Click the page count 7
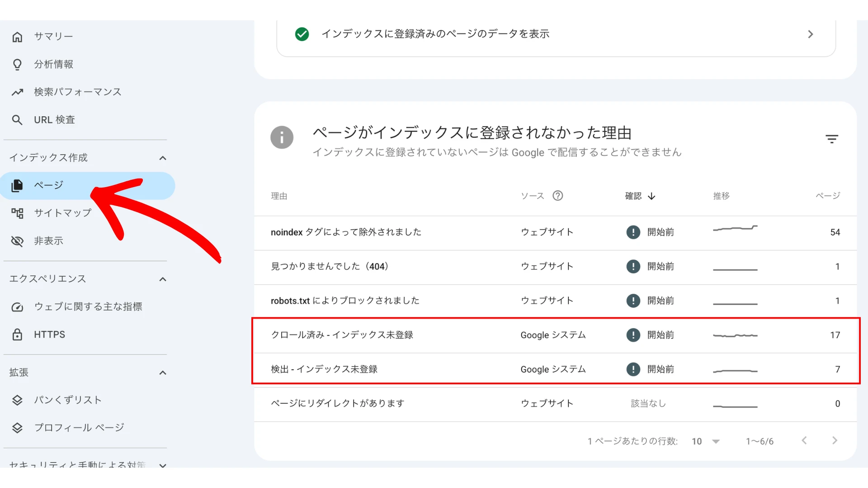Screen dimensions: 868x488 coord(838,370)
